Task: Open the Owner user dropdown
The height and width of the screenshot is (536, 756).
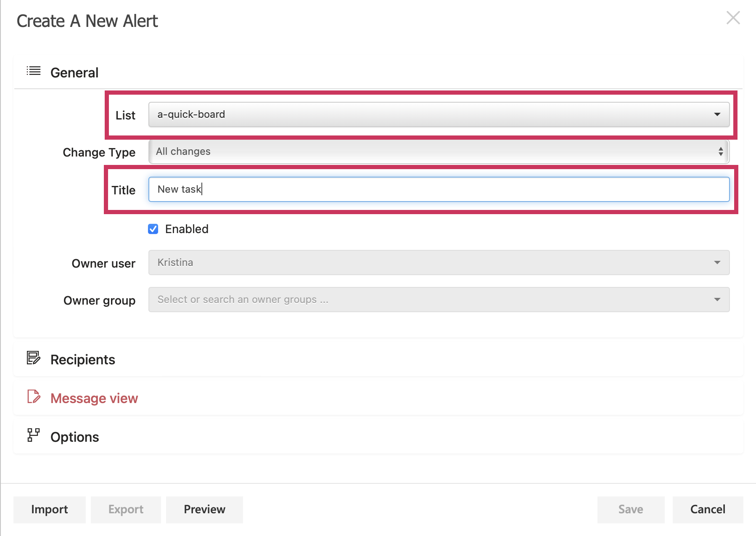Action: (718, 262)
